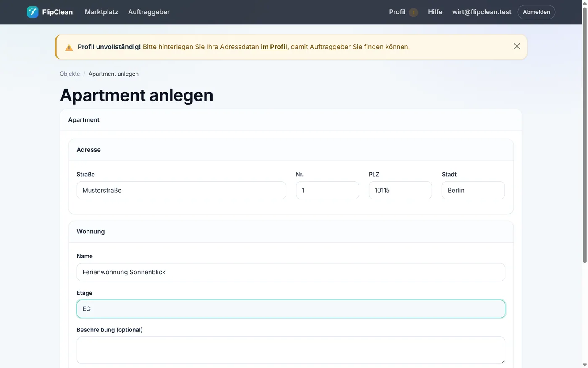Follow the 'im Profil' link
The image size is (588, 368).
pos(274,47)
